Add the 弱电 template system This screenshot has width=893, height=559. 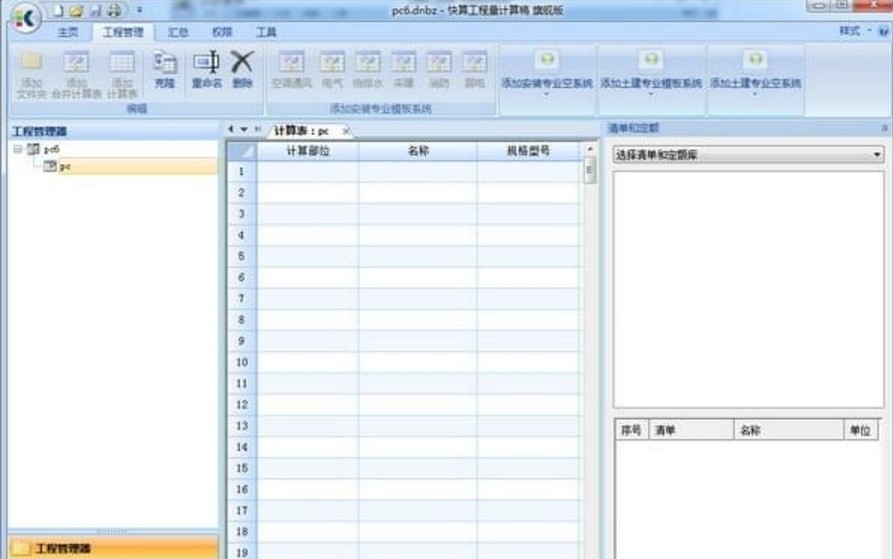[x=474, y=69]
